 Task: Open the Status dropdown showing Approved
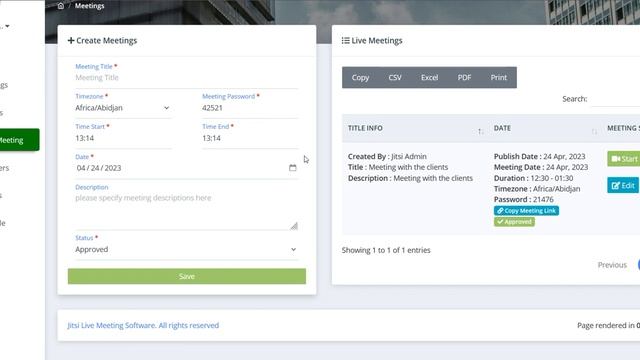(x=186, y=249)
